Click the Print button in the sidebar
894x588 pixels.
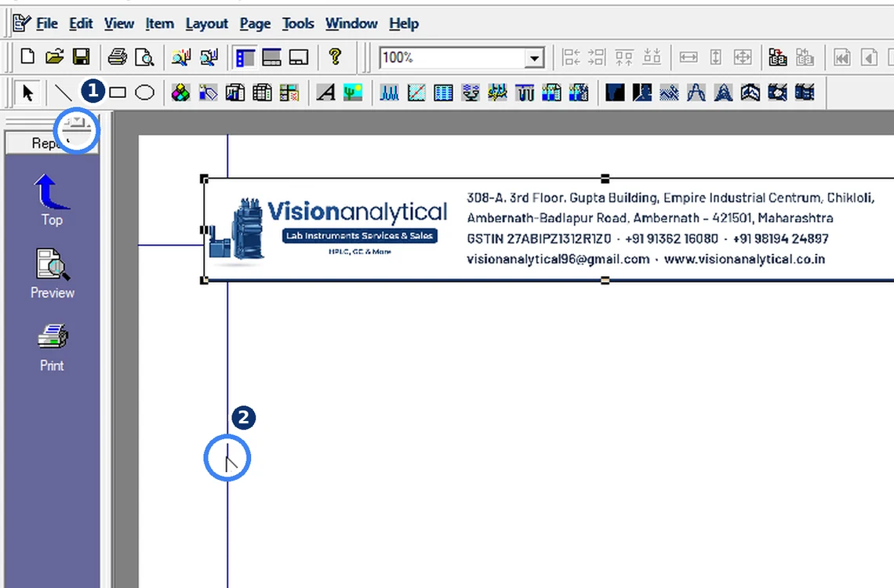point(52,347)
